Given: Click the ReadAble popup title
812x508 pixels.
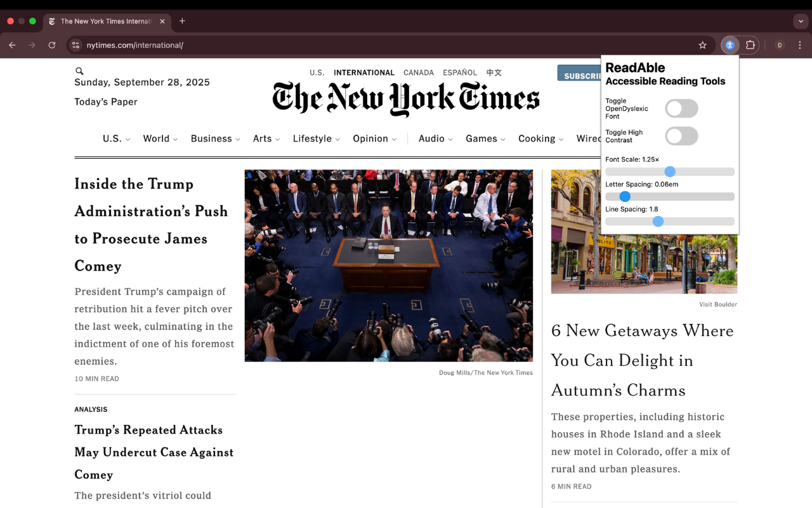Looking at the screenshot, I should click(635, 67).
